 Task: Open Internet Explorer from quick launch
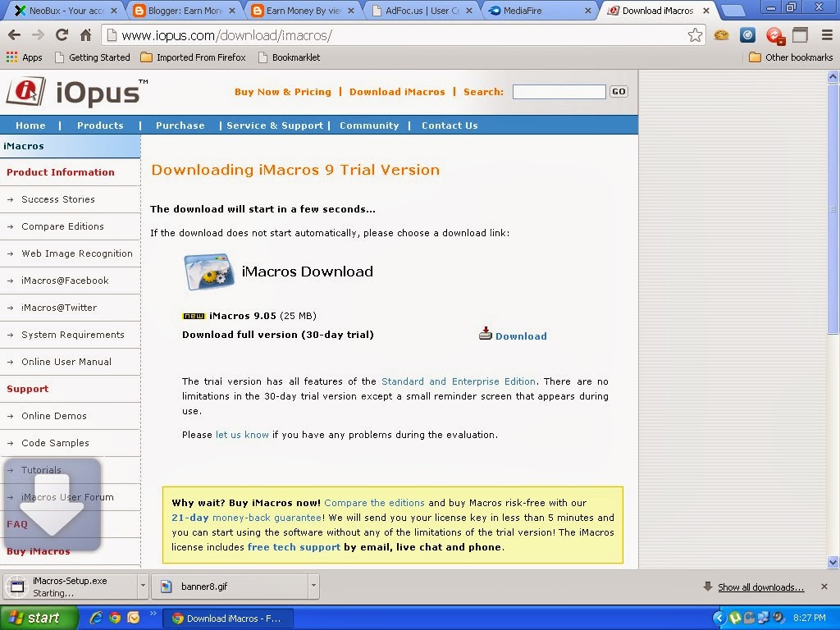(97, 618)
